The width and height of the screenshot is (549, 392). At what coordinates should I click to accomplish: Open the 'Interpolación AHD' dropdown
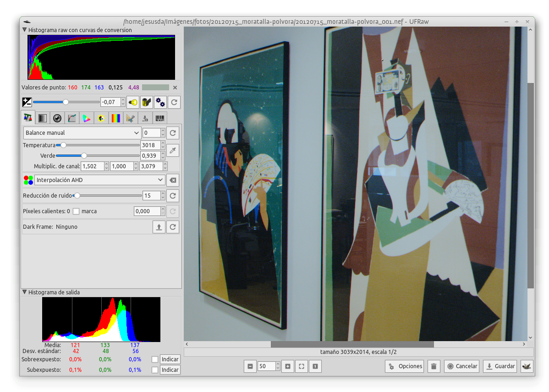pyautogui.click(x=100, y=180)
